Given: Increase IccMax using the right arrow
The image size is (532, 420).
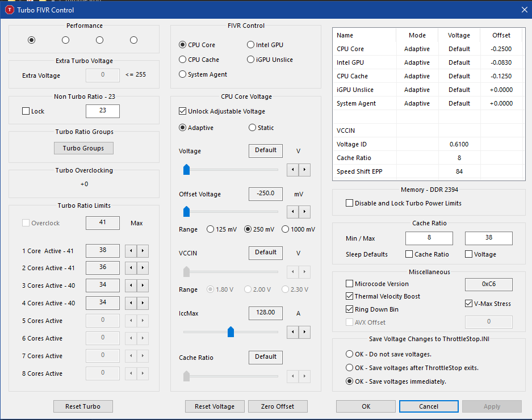Looking at the screenshot, I should pyautogui.click(x=305, y=332).
